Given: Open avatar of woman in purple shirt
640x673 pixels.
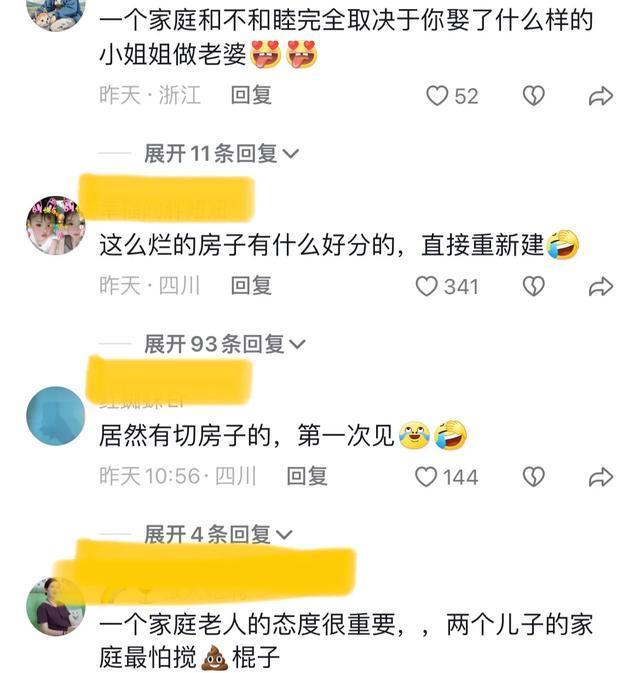Looking at the screenshot, I should pos(56,606).
